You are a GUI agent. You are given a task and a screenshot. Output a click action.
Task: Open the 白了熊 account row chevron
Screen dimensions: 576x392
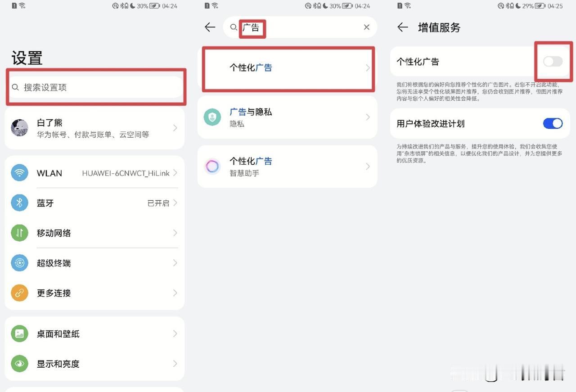175,128
